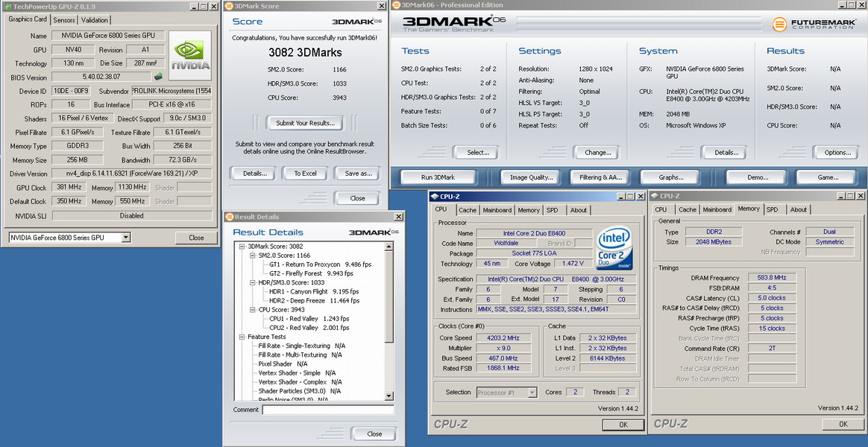Click the Save as button
This screenshot has height=447, width=868.
coord(358,173)
